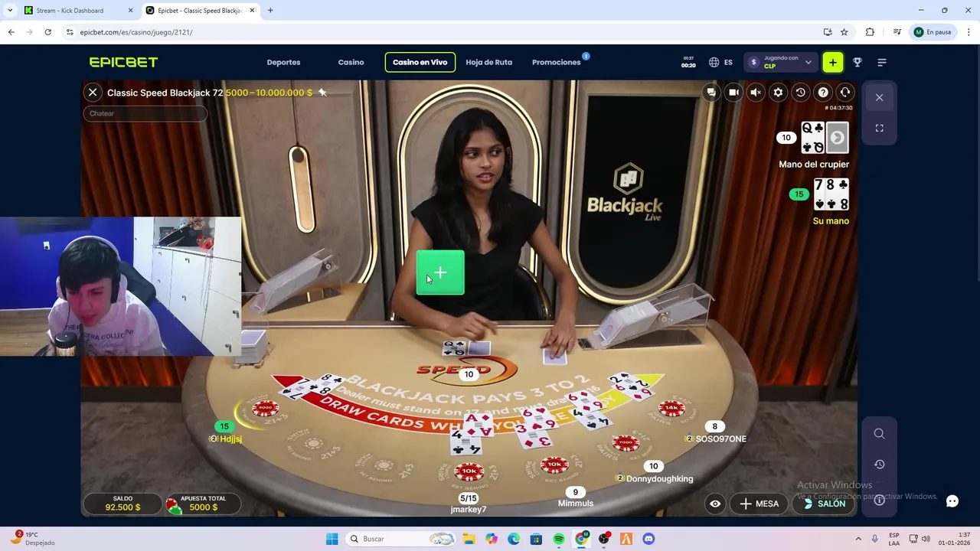Favorite the table with star icon
The width and height of the screenshot is (980, 551).
tap(322, 93)
